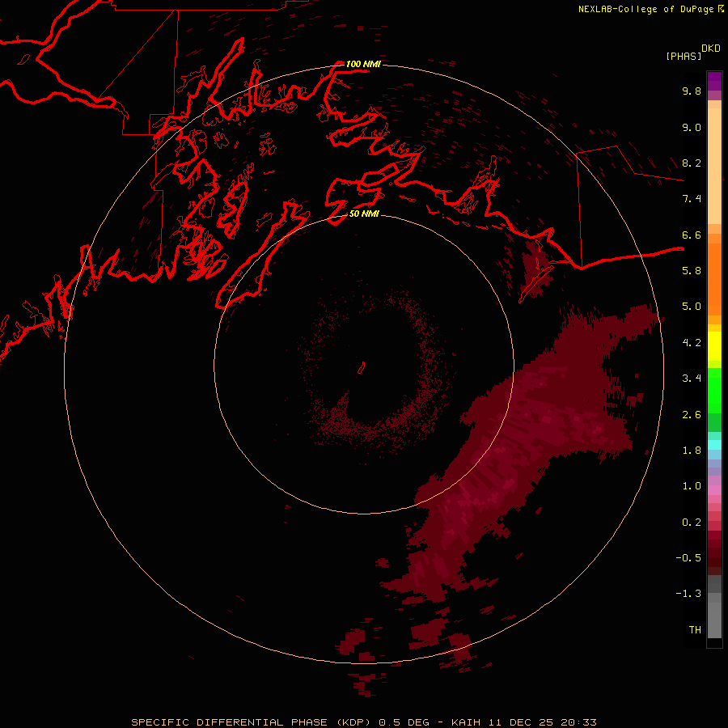
Task: Click the 1.8 legend value
Action: 692,451
